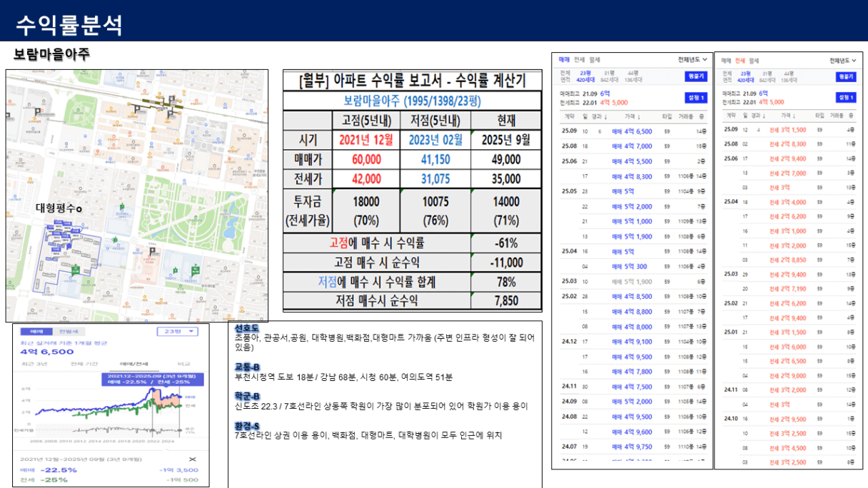
Task: Sort by 가격 arrow in 전세 transaction list
Action: pyautogui.click(x=794, y=114)
